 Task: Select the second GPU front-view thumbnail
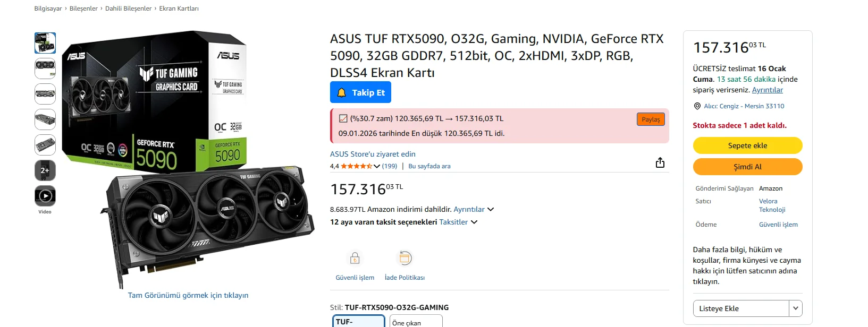pos(45,68)
